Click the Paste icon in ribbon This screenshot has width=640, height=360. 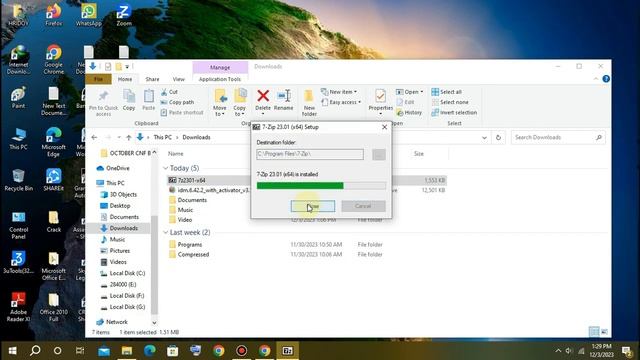click(149, 97)
